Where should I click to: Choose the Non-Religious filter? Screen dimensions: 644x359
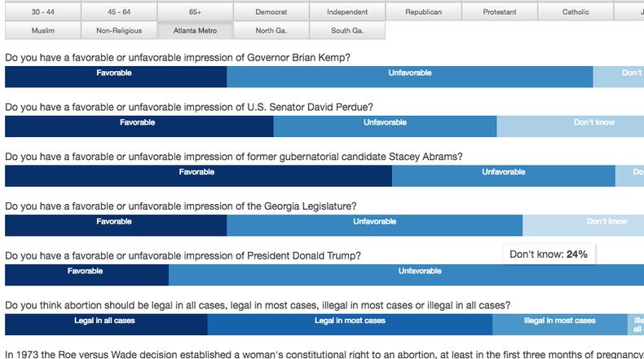118,30
